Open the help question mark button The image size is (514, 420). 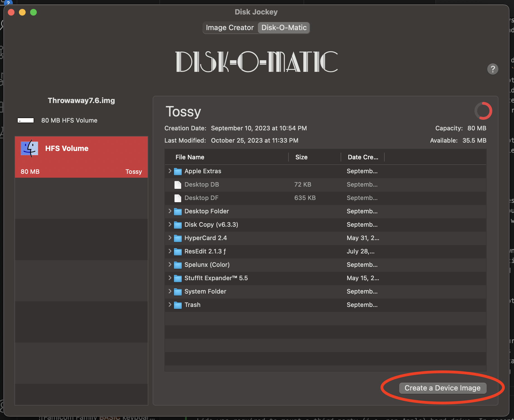493,69
